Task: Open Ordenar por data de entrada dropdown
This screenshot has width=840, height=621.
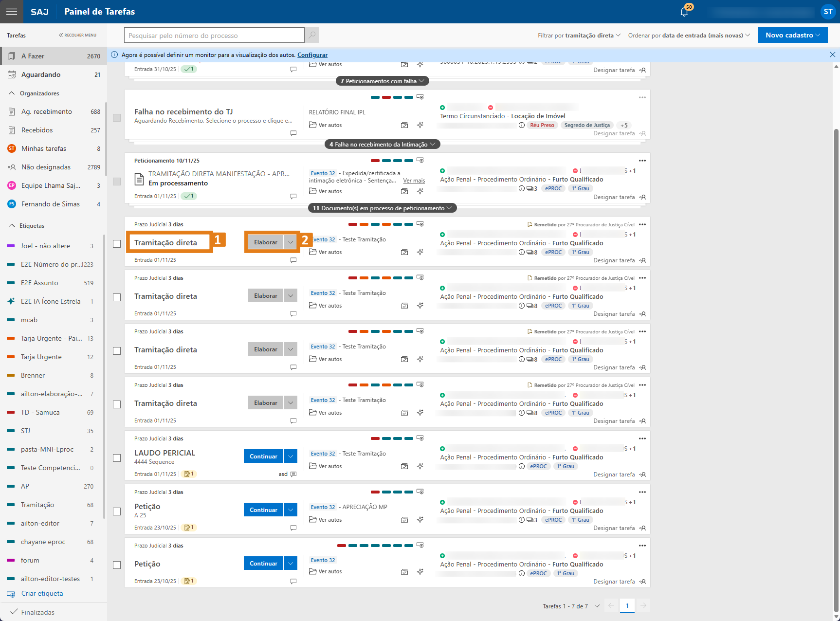Action: point(689,36)
